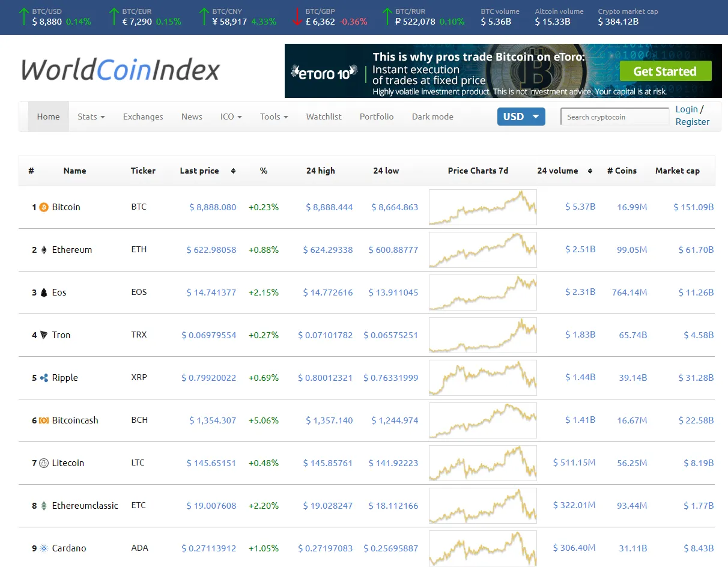Expand the Stats menu
Image resolution: width=728 pixels, height=567 pixels.
coord(91,117)
